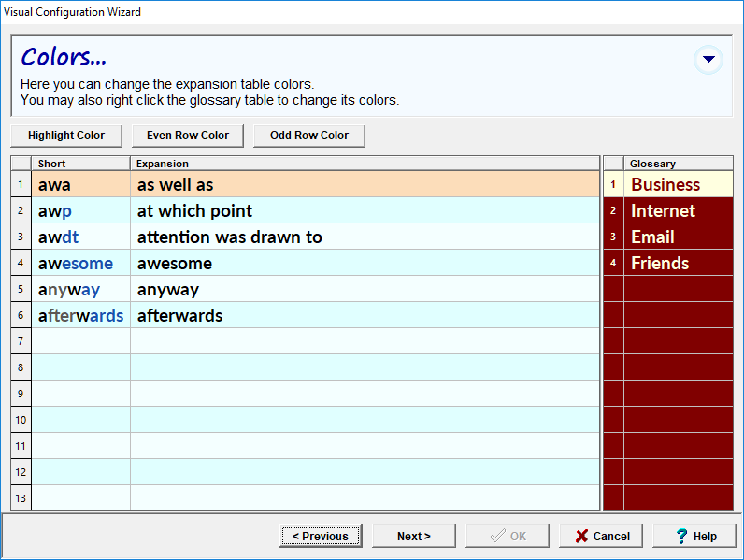Advance with the Next button
This screenshot has width=744, height=560.
click(413, 536)
